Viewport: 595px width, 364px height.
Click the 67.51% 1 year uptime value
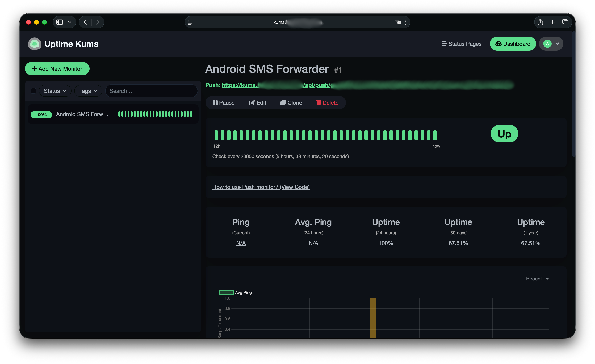click(531, 243)
